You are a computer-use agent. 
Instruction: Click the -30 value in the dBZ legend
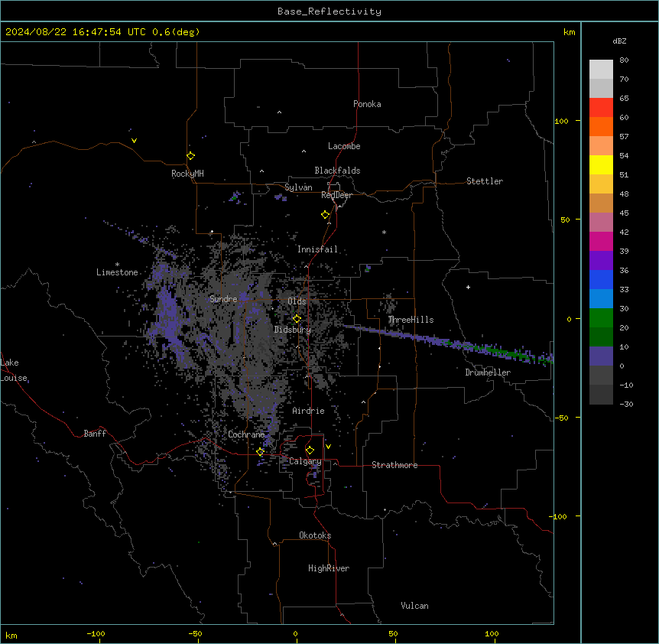[x=626, y=405]
